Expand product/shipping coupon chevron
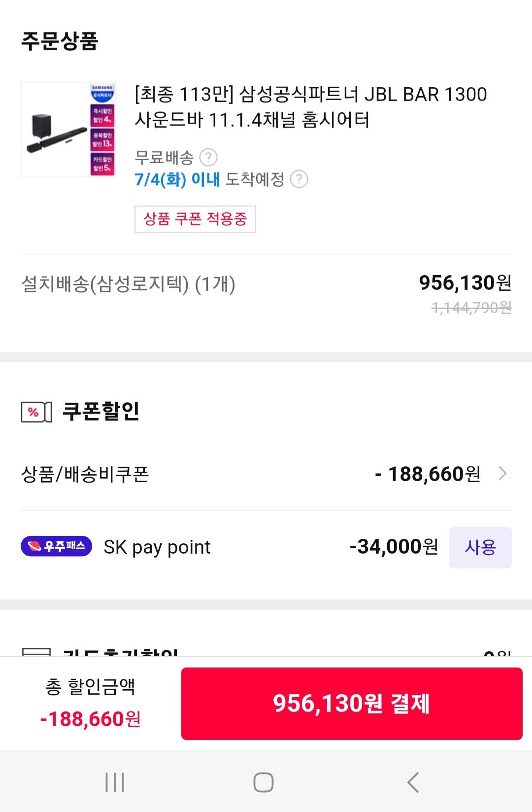The height and width of the screenshot is (812, 532). pos(502,474)
